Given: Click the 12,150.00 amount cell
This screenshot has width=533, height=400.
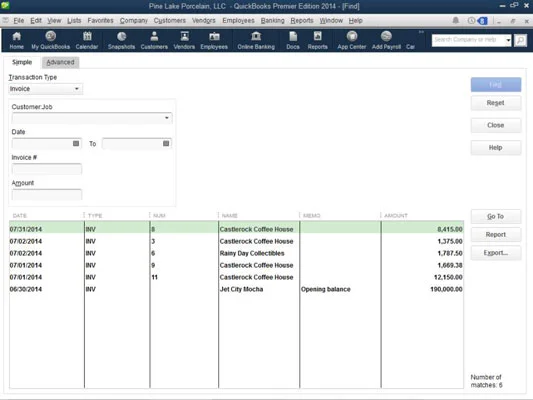Looking at the screenshot, I should tap(422, 277).
